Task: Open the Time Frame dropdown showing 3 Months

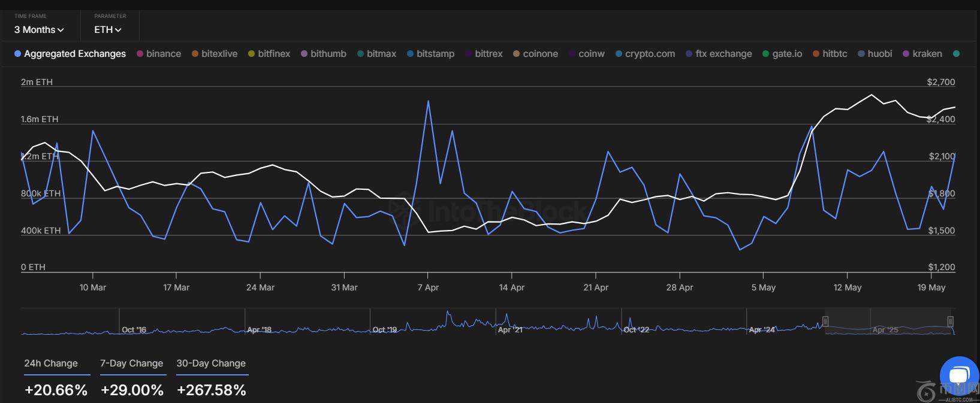Action: 39,29
